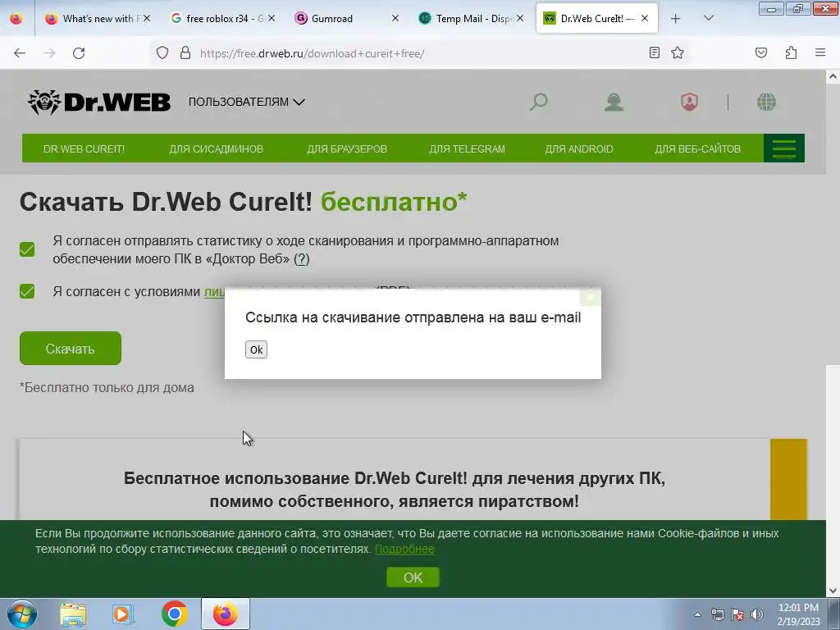Toggle reader view icon
Viewport: 840px width, 630px height.
tap(654, 53)
